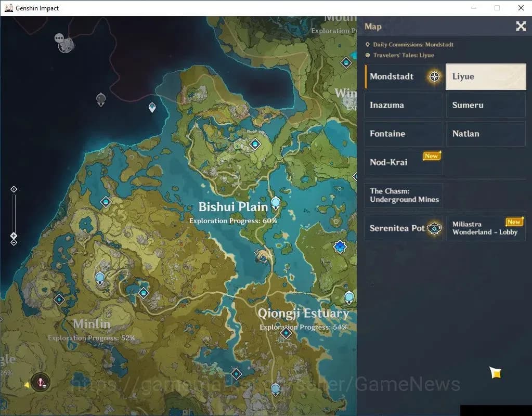Click the zoom out minus icon
Screen dimensions: 532x416
[14, 243]
